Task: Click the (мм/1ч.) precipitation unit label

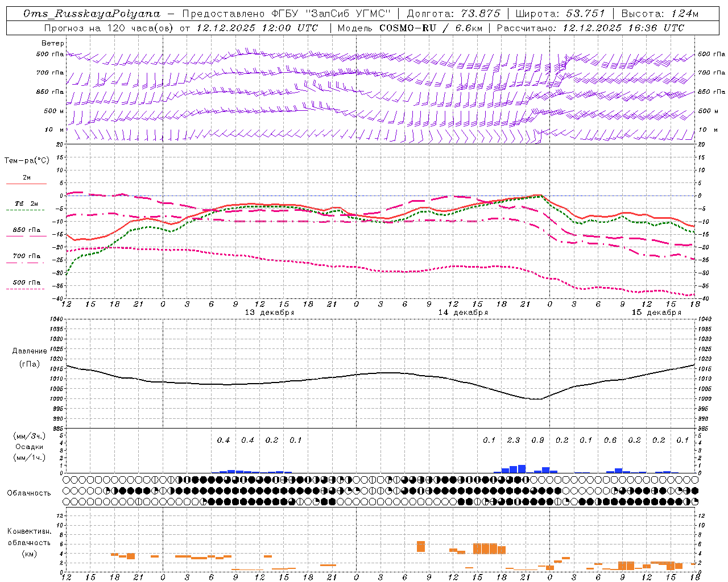Action: tap(28, 458)
